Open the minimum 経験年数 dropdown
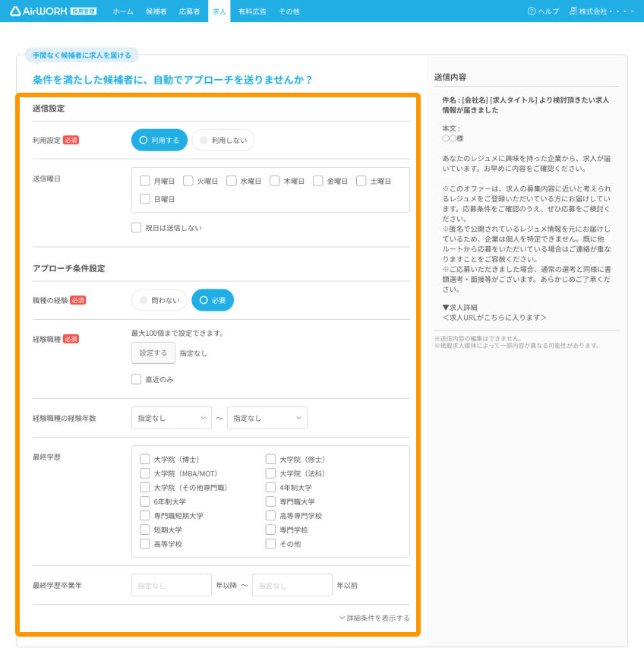Screen dimensions: 644x664 pyautogui.click(x=172, y=418)
